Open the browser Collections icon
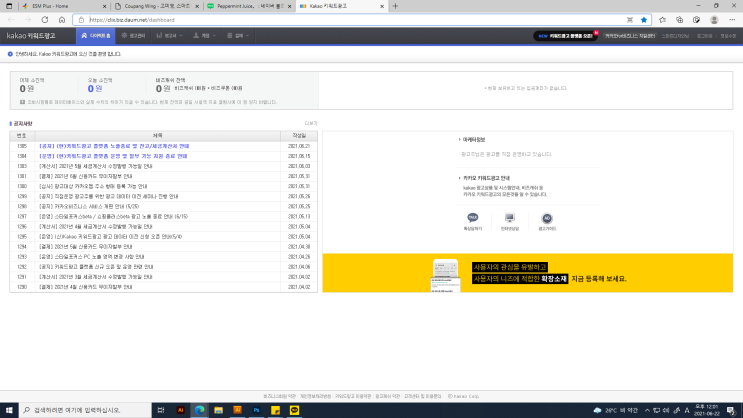This screenshot has width=743, height=418. point(680,20)
